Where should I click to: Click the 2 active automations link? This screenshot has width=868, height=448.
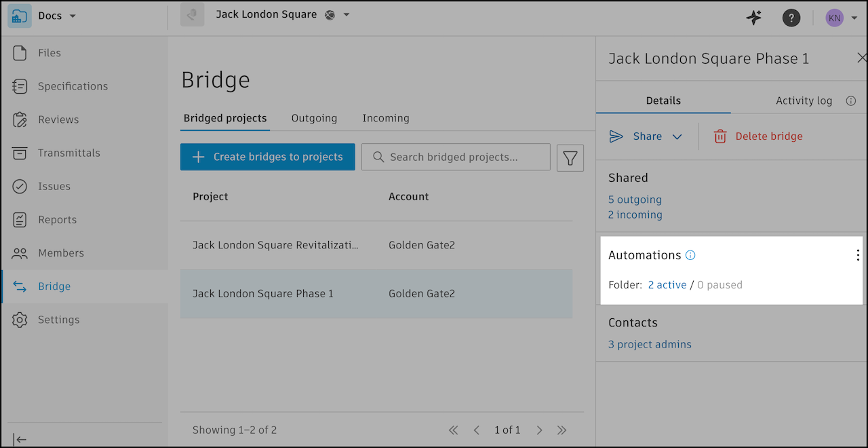pyautogui.click(x=667, y=285)
